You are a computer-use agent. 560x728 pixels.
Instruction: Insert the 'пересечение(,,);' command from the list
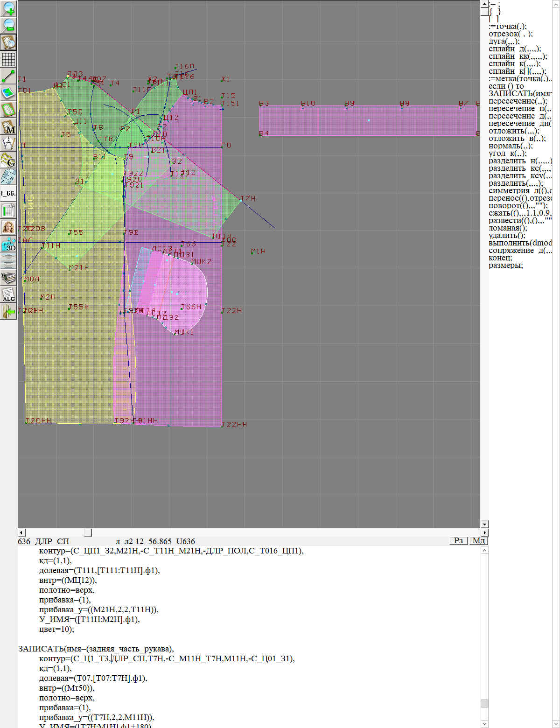[518, 101]
